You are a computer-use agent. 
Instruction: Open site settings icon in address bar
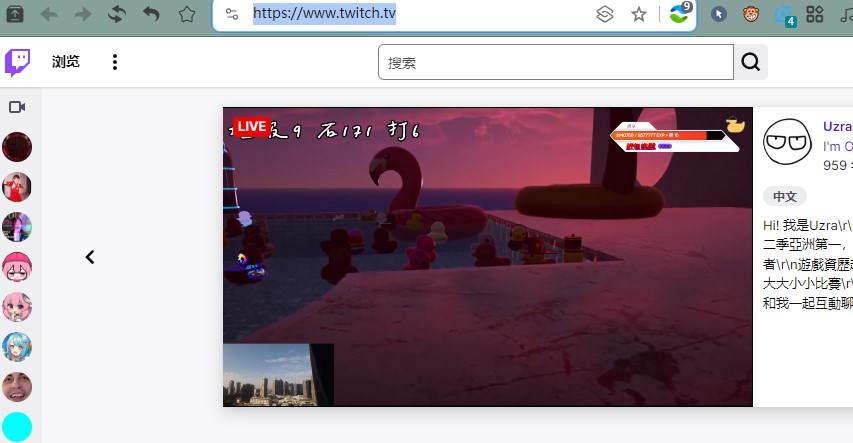pos(232,14)
